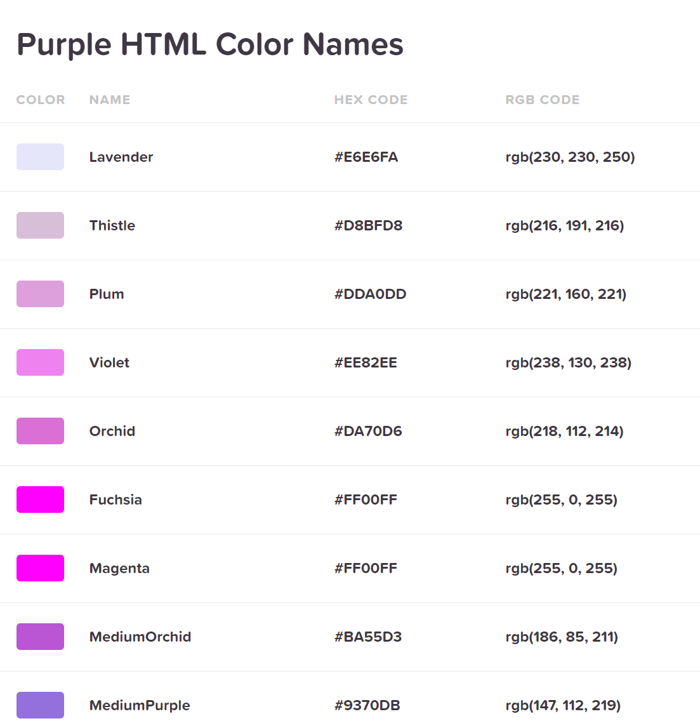Viewport: 700px width, 728px height.
Task: Click rgb(147, 112, 219) value
Action: (563, 705)
